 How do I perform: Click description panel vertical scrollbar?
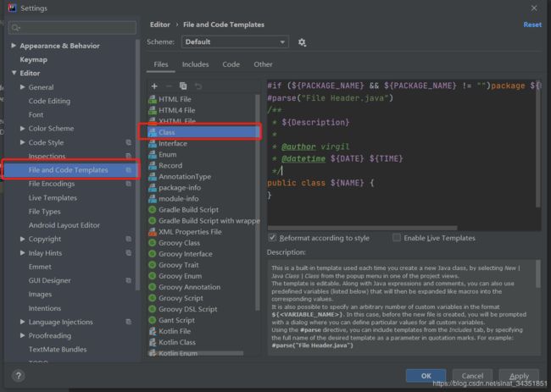pyautogui.click(x=538, y=273)
